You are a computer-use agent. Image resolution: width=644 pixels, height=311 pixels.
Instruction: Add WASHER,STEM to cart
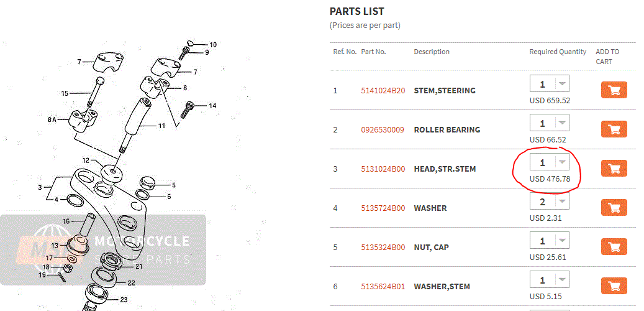point(614,286)
